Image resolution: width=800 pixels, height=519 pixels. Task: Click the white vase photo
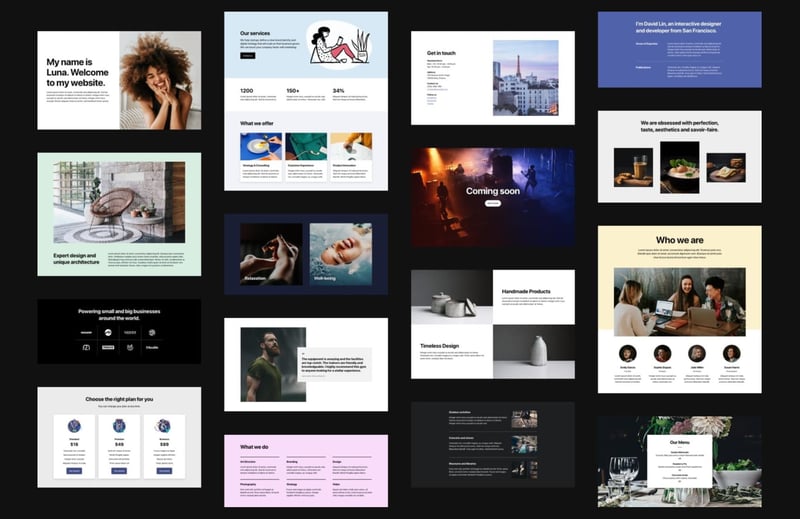[x=534, y=352]
